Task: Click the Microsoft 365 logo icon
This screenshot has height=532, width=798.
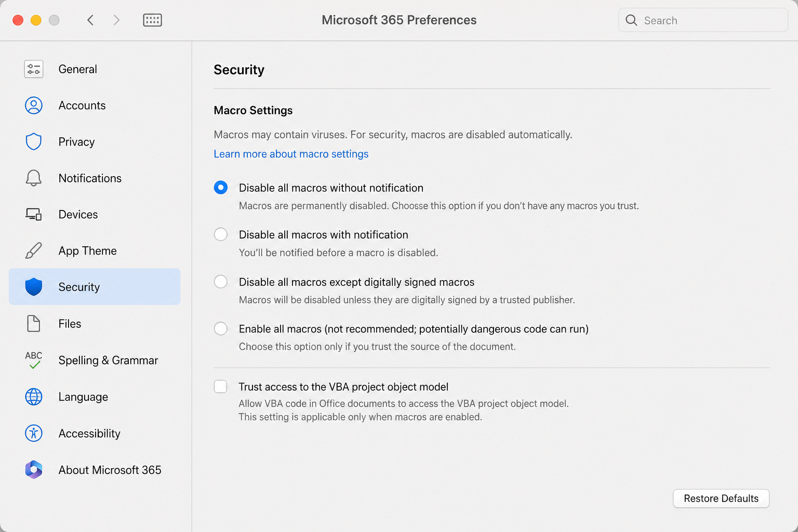Action: coord(34,470)
